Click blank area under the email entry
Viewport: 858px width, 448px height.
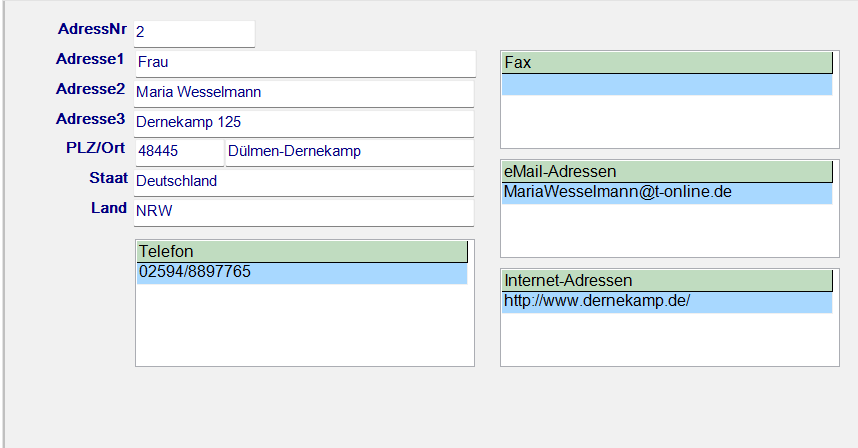[667, 232]
